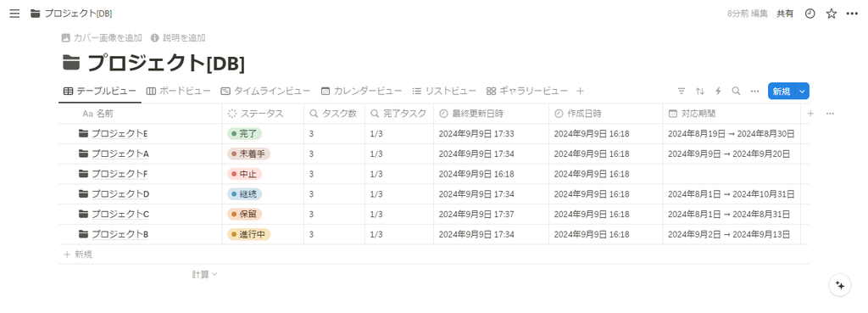Open the hamburger sidebar menu
This screenshot has width=868, height=313.
pos(14,14)
